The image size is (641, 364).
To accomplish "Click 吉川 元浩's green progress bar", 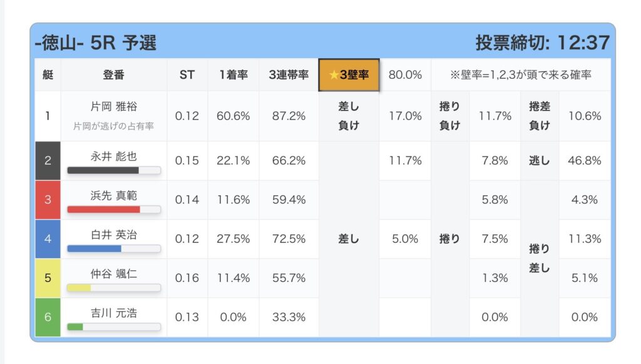I will pyautogui.click(x=113, y=326).
